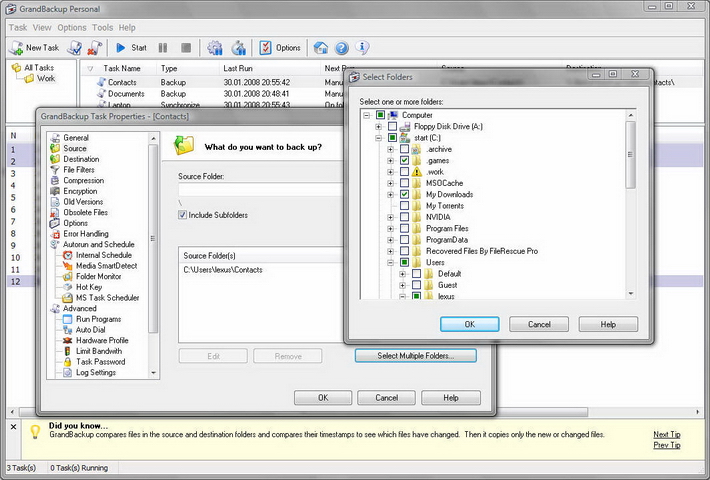Uncheck the .games folder checkbox
710x480 pixels.
pos(404,160)
